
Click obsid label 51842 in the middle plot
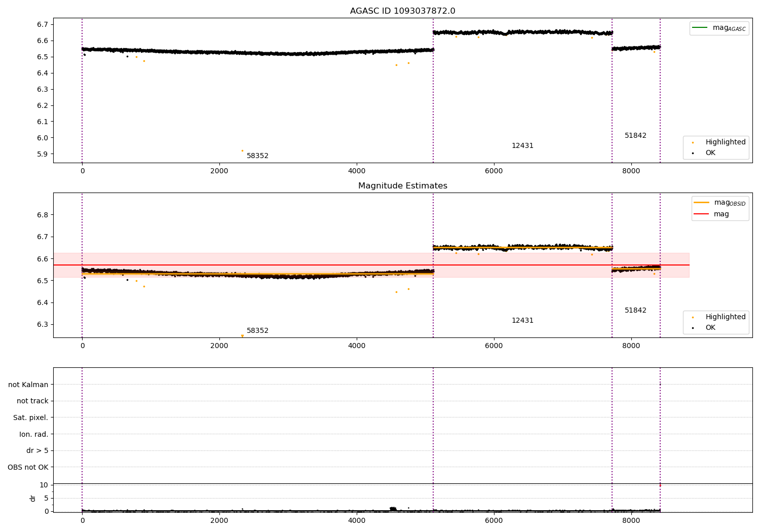coord(635,311)
